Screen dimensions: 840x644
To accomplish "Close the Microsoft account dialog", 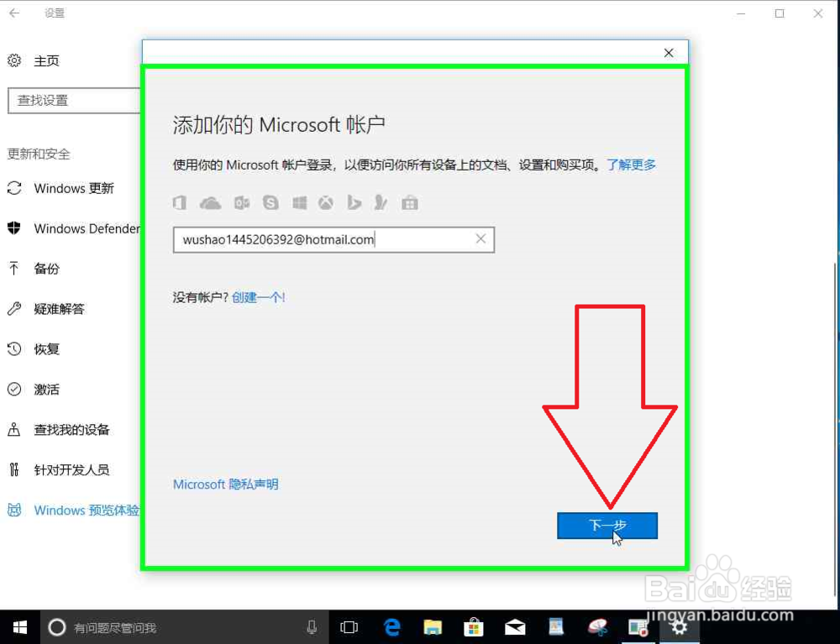I will click(669, 53).
